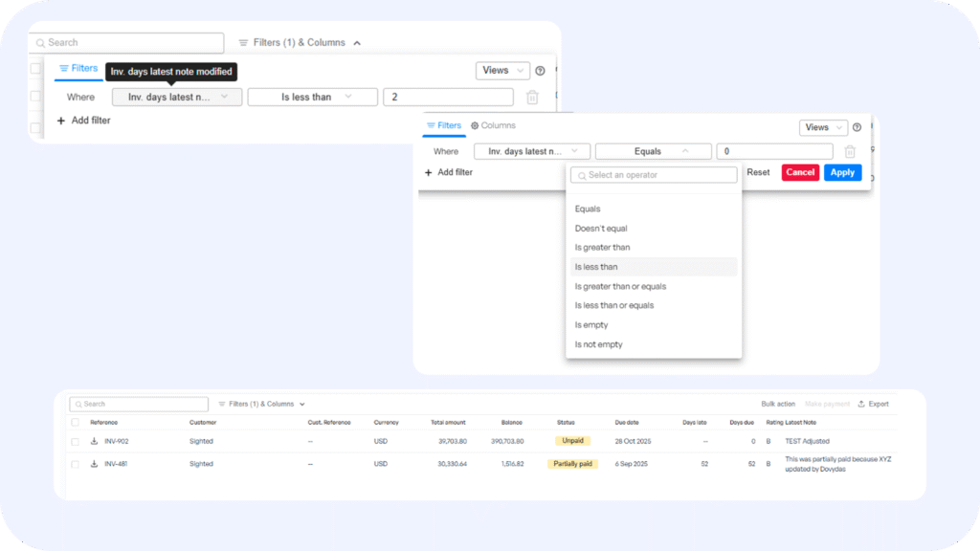Open help icon beside Views in Equals panel
Image resolution: width=980 pixels, height=551 pixels.
point(857,127)
